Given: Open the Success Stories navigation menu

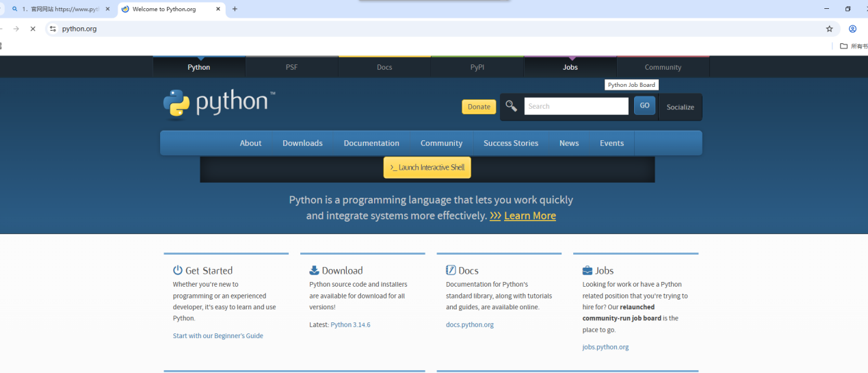Looking at the screenshot, I should point(511,143).
